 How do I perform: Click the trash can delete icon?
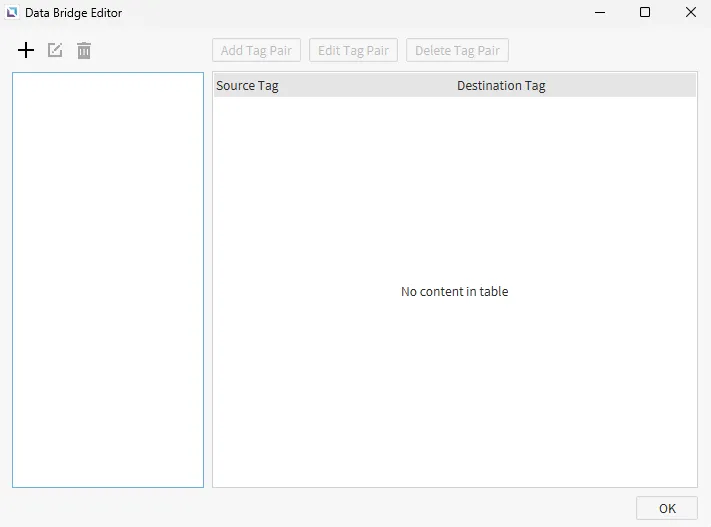point(84,50)
